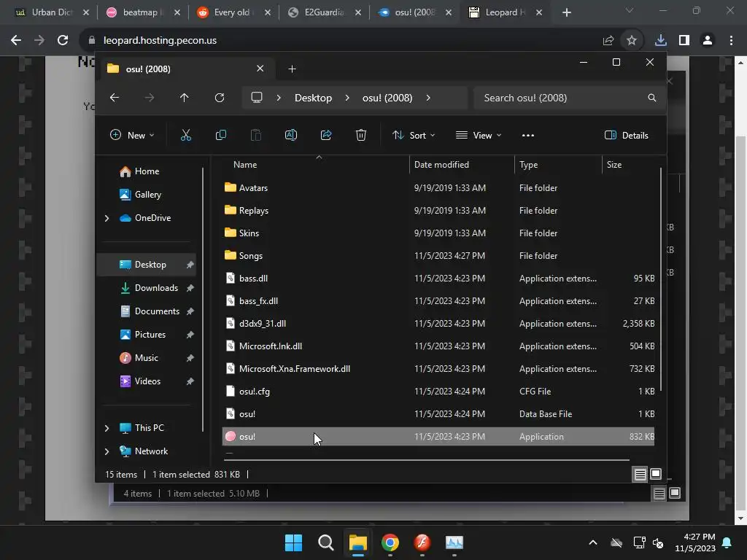Open the See more three-dots menu
Image resolution: width=747 pixels, height=560 pixels.
528,135
